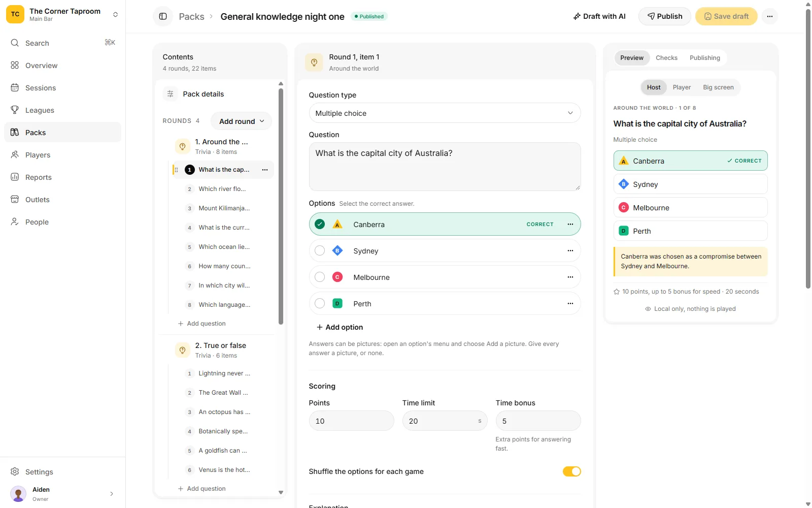Click the Publish button

[x=665, y=16]
